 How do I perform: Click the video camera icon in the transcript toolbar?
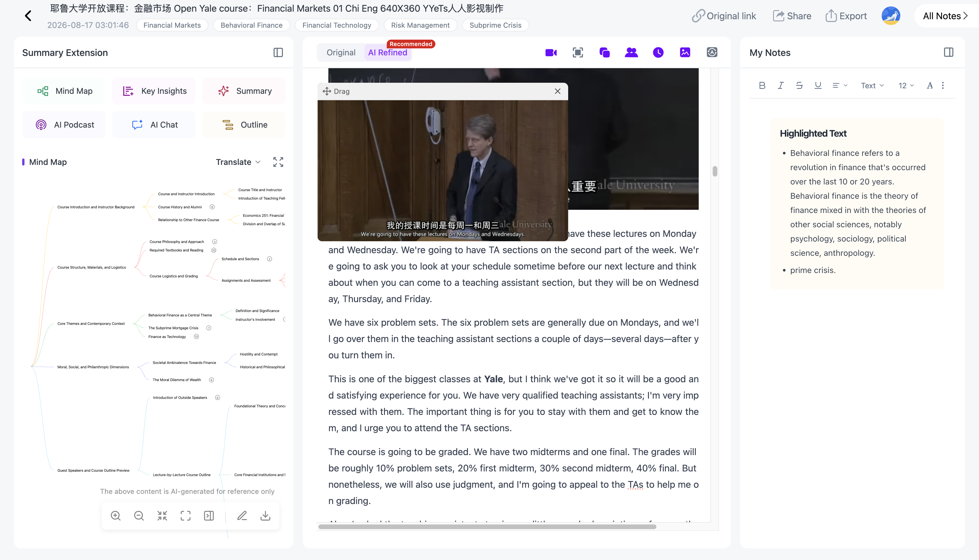[551, 52]
